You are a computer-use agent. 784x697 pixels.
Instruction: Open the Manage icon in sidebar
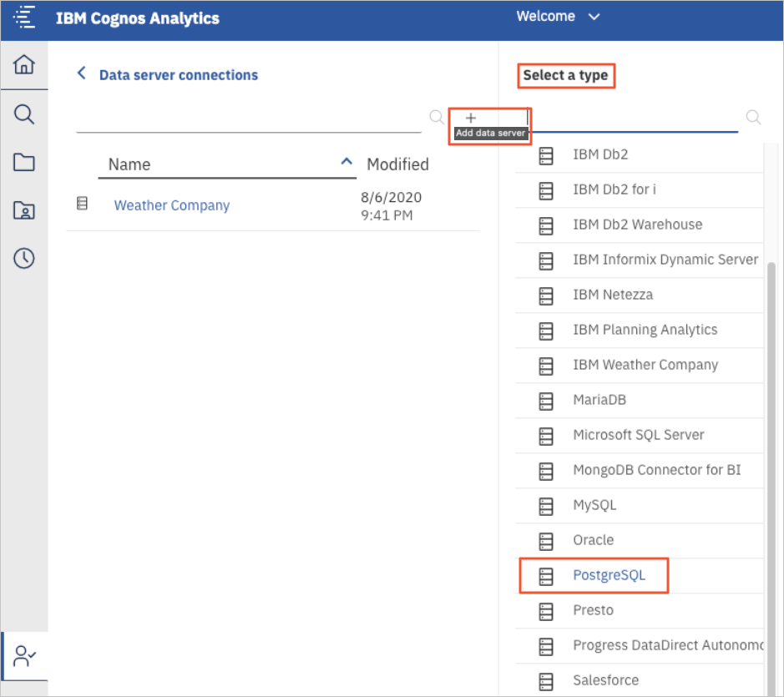tap(24, 656)
